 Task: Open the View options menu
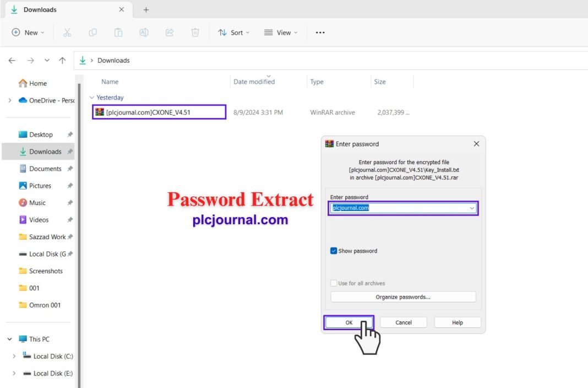[x=280, y=33]
